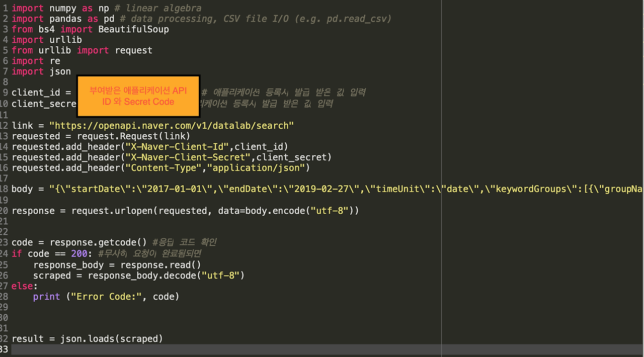644x357 pixels.
Task: Click the print "Error Code:" line
Action: point(106,296)
